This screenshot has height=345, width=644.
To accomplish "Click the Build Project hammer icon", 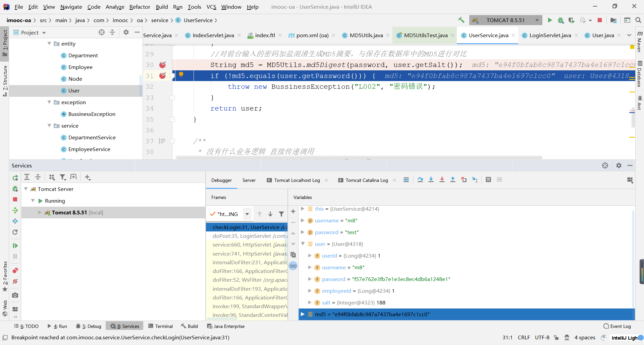I will point(462,20).
